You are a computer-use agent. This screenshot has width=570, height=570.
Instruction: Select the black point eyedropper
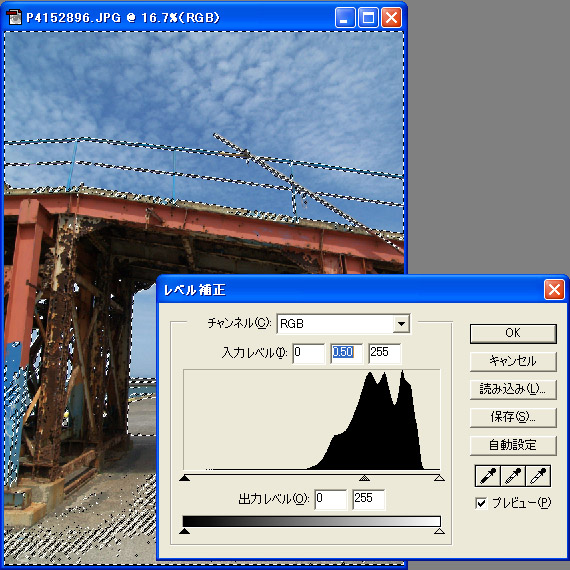click(x=487, y=475)
